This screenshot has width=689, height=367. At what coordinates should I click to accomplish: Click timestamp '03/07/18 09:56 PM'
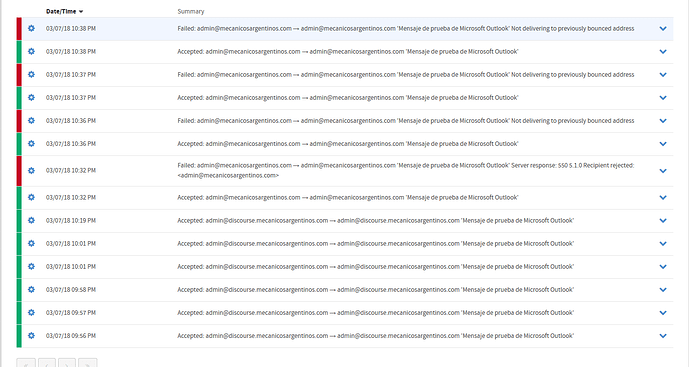pos(71,336)
